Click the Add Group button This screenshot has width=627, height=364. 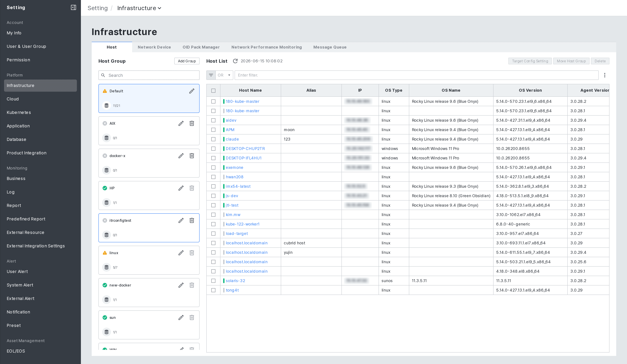(x=187, y=61)
